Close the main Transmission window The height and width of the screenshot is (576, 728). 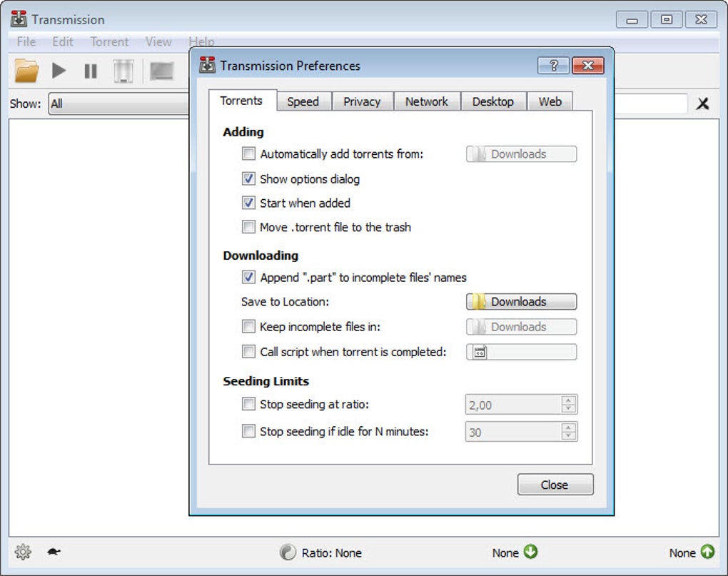(x=701, y=20)
